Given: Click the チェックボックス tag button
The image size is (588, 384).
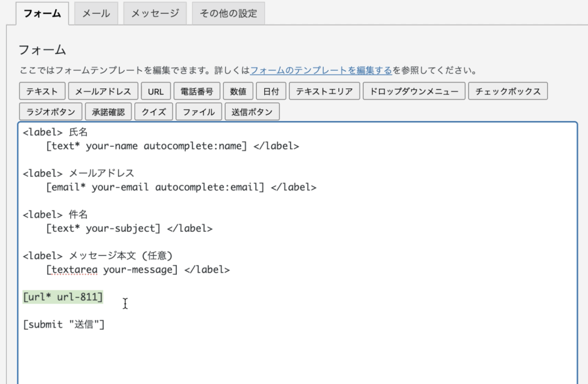Looking at the screenshot, I should click(x=508, y=91).
